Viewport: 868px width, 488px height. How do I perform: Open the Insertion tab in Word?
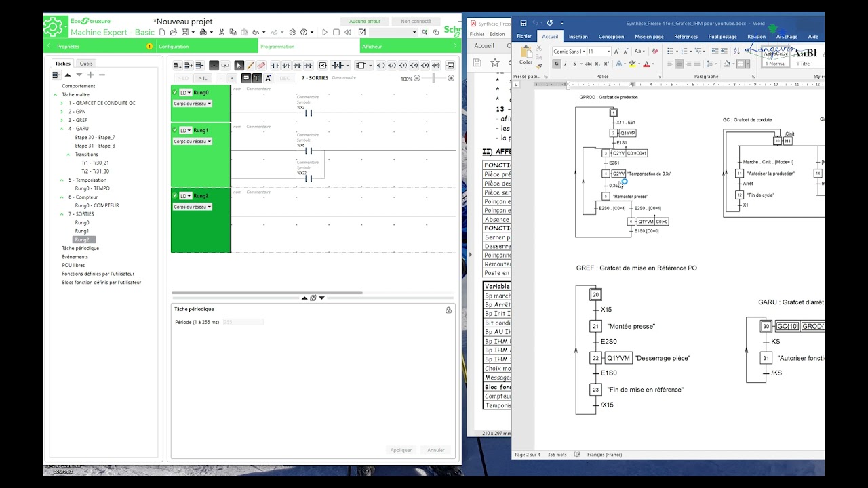(x=578, y=37)
